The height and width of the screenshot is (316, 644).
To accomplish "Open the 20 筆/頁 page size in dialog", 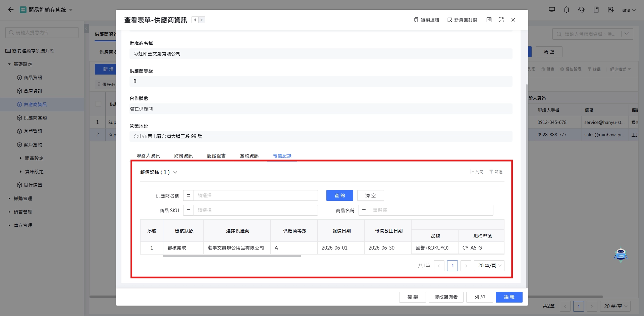I will (x=489, y=266).
